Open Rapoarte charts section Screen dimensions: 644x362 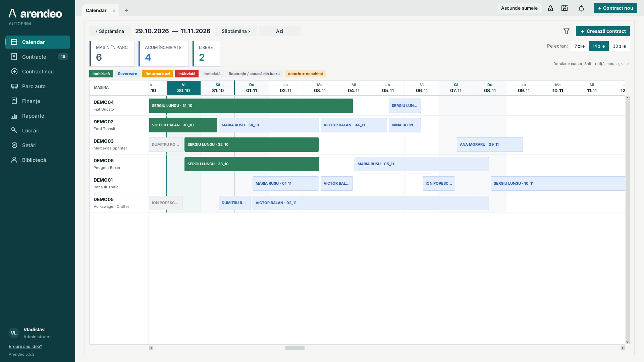(38, 116)
